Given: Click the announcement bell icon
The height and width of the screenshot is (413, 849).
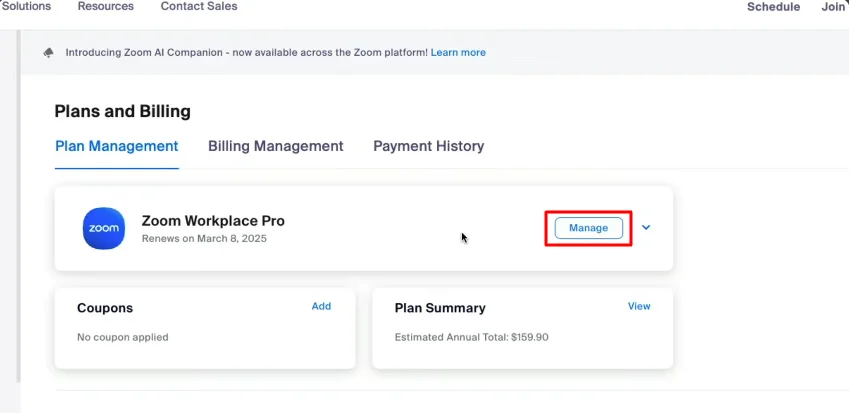Looking at the screenshot, I should (49, 53).
